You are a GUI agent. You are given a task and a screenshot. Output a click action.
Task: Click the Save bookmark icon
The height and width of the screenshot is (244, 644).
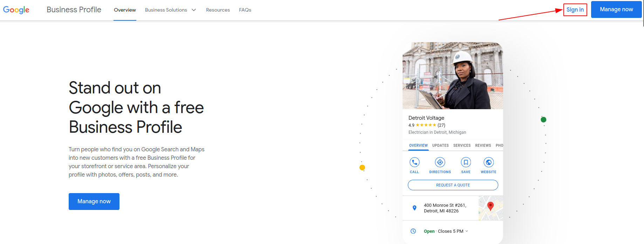click(x=466, y=162)
